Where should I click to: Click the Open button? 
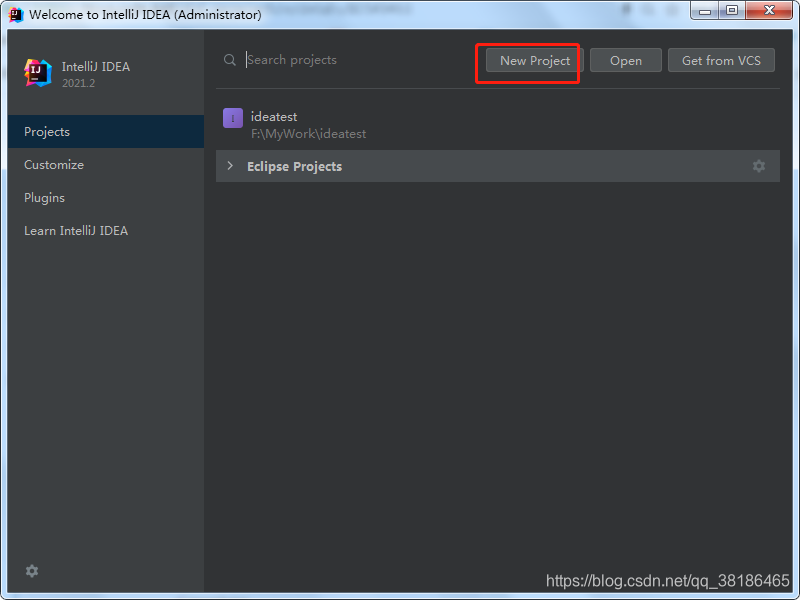626,60
